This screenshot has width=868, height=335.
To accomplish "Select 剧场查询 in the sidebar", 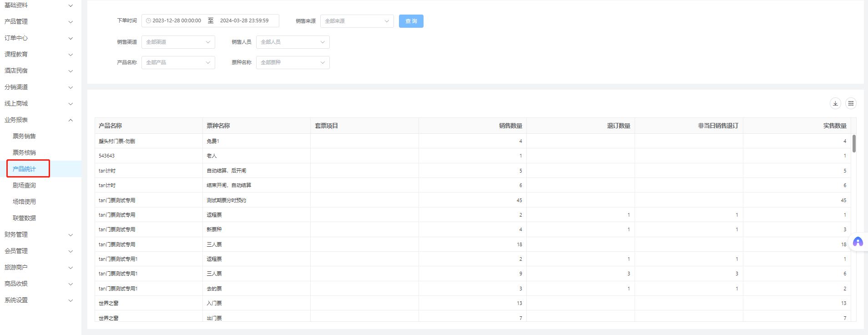I will pyautogui.click(x=24, y=185).
